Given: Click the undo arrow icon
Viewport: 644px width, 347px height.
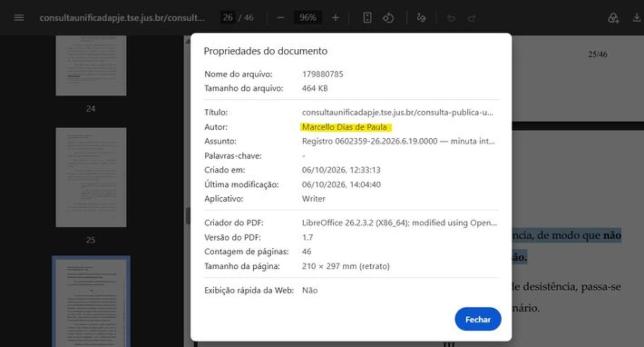Looking at the screenshot, I should point(451,18).
